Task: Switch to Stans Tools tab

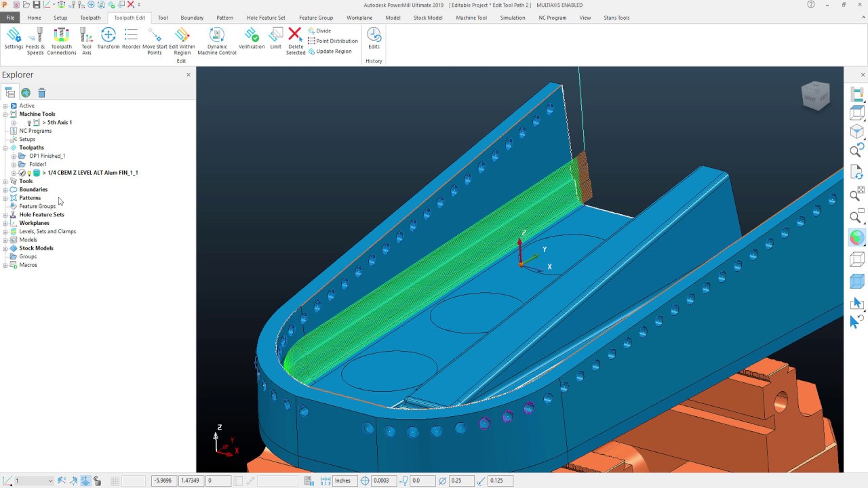Action: click(x=616, y=18)
